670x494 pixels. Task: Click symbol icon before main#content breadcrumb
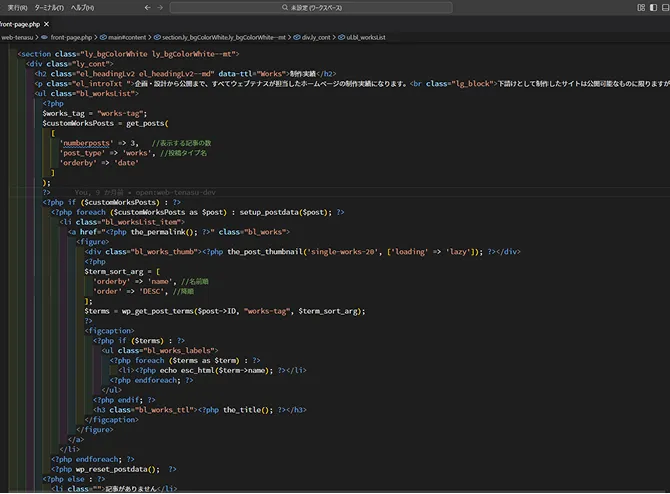coord(103,38)
